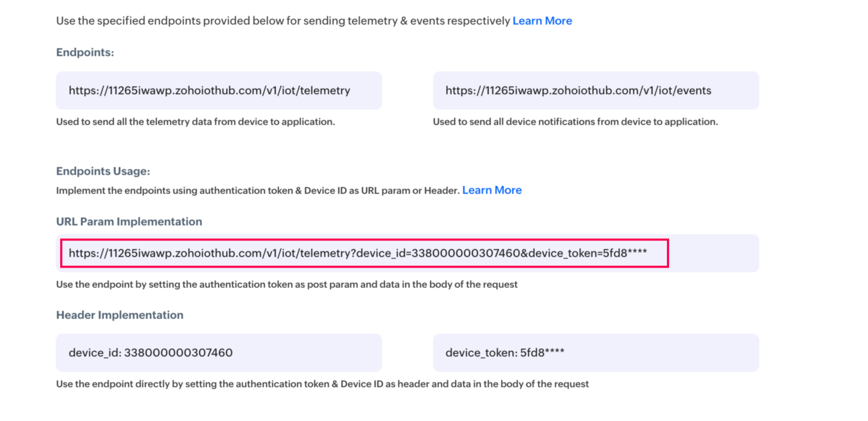
Task: Click the events endpoint URL field
Action: click(595, 91)
